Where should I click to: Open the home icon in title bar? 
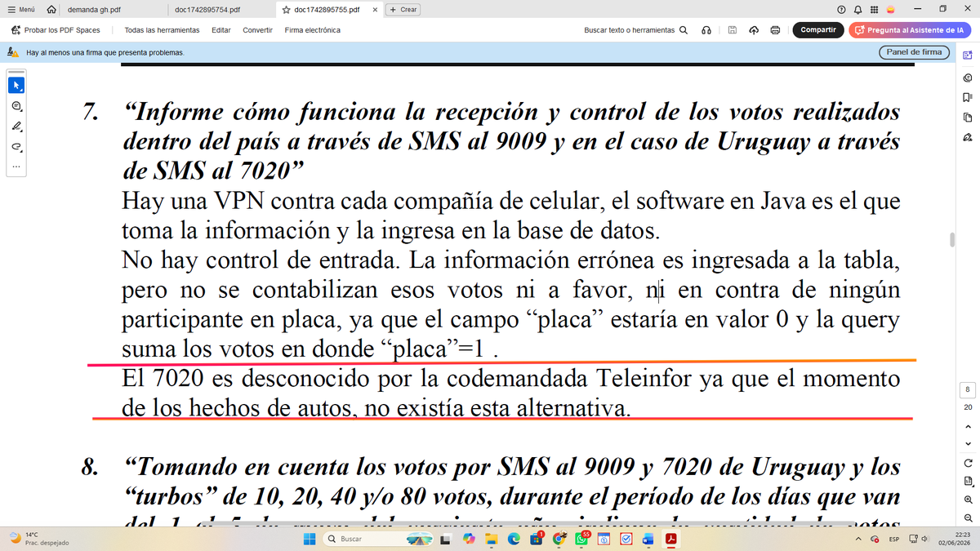[52, 10]
